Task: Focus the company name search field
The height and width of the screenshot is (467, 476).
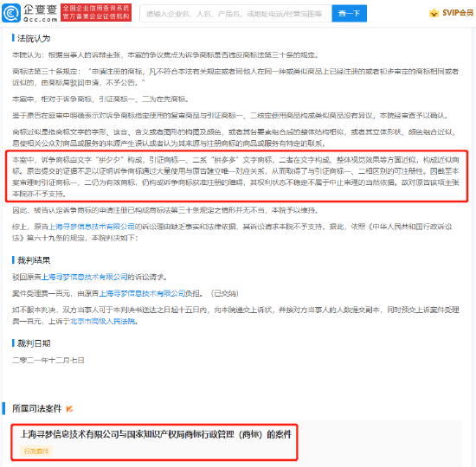Action: click(235, 14)
